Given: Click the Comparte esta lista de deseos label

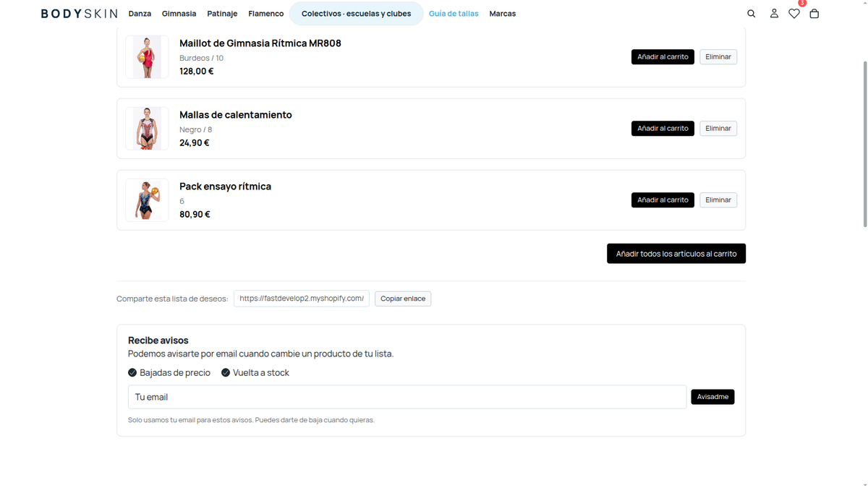Looking at the screenshot, I should 172,299.
